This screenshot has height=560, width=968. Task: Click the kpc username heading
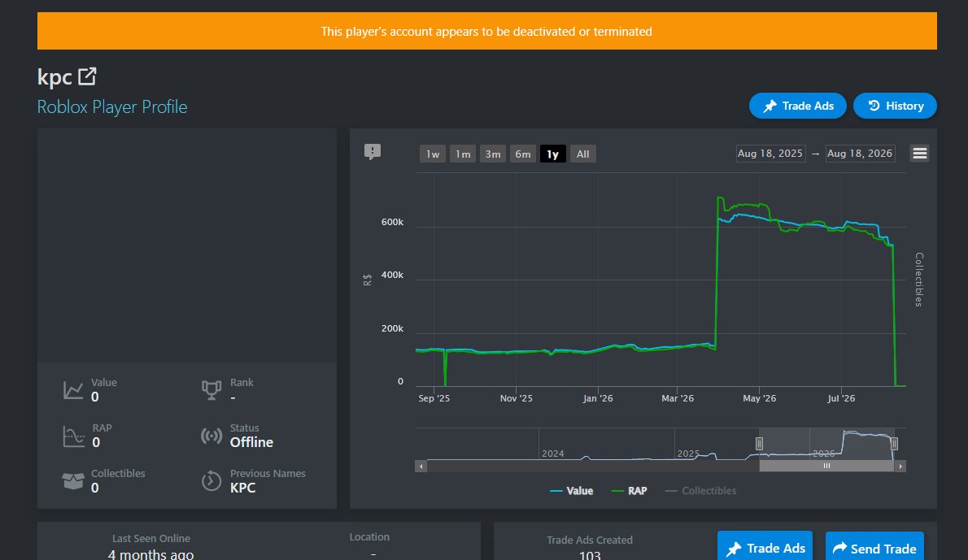[x=55, y=77]
